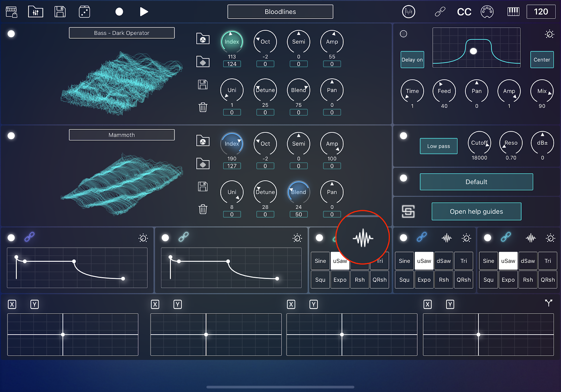Image resolution: width=561 pixels, height=392 pixels.
Task: Open the randomize dice icon
Action: [x=84, y=12]
